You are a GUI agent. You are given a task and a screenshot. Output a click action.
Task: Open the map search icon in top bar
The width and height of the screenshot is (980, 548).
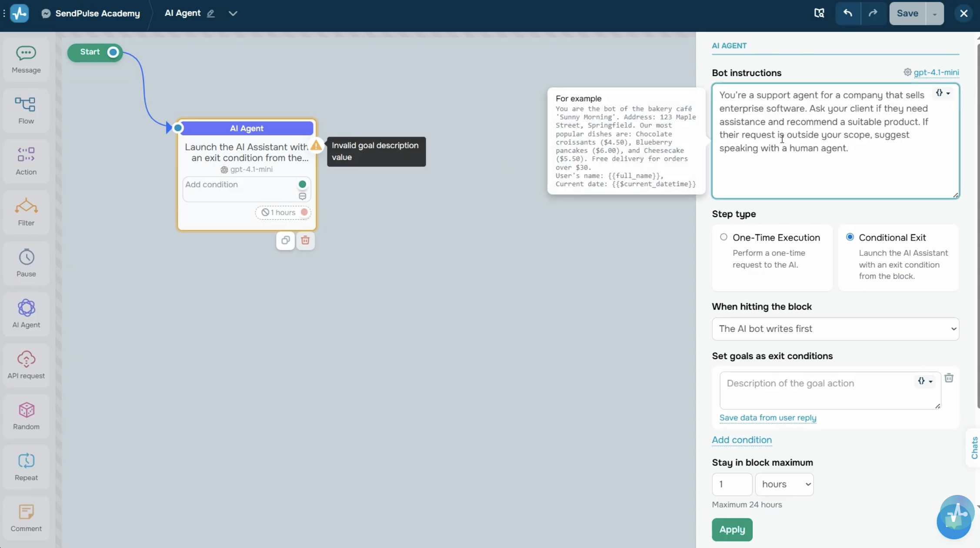point(819,13)
